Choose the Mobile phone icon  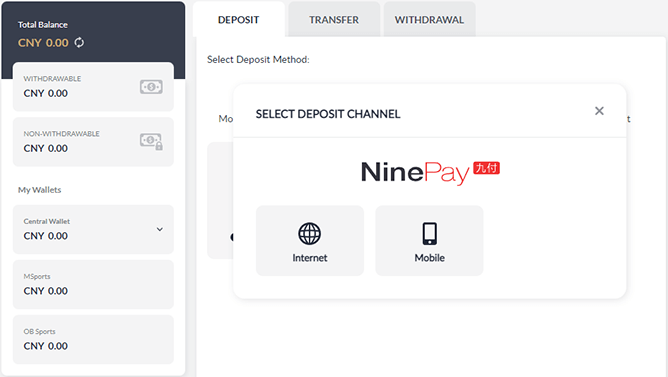(429, 233)
